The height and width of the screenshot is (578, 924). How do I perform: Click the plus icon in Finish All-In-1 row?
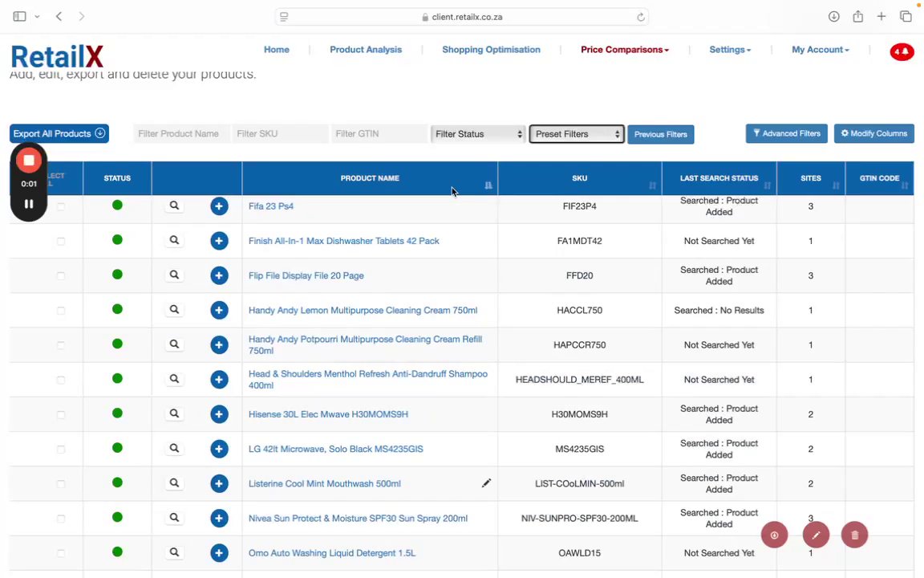tap(219, 241)
